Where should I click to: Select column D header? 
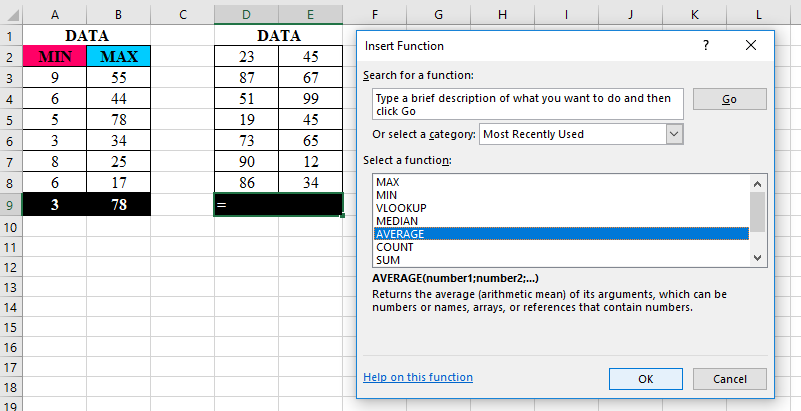tap(246, 15)
